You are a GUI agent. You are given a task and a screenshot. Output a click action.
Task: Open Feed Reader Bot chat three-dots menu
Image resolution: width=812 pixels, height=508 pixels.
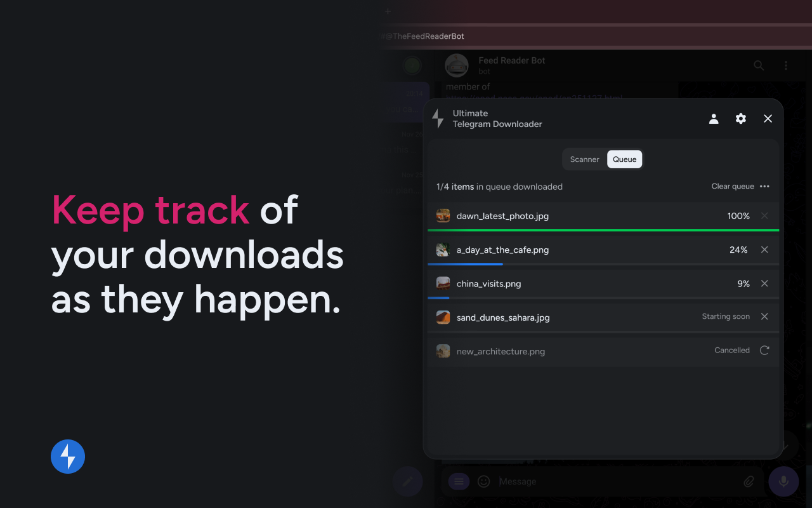click(786, 65)
